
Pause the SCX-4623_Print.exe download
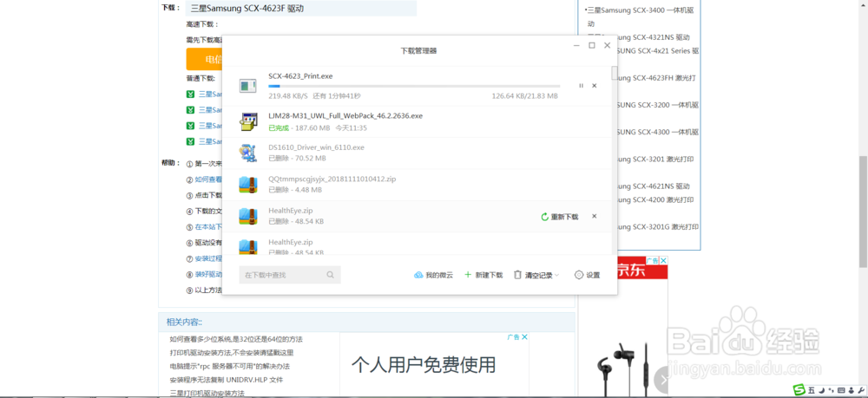pos(581,86)
